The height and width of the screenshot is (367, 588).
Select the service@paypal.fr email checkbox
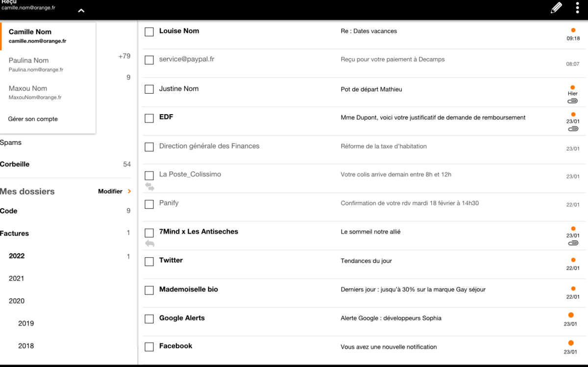[x=149, y=60]
